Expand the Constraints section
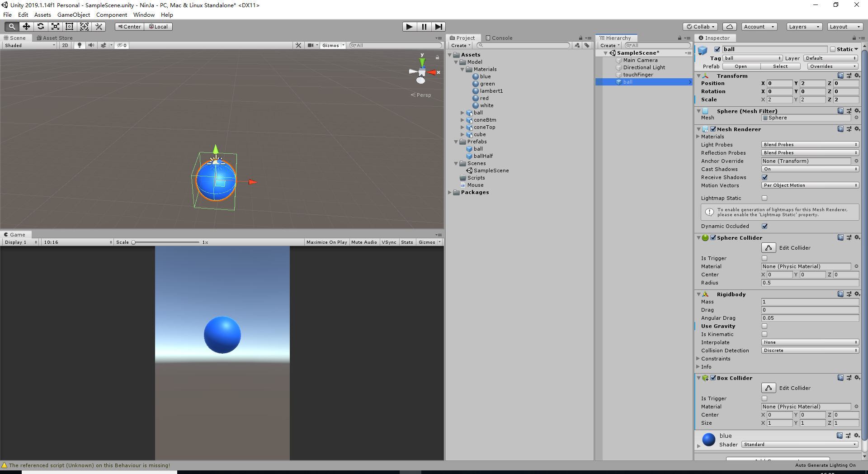 pos(698,359)
